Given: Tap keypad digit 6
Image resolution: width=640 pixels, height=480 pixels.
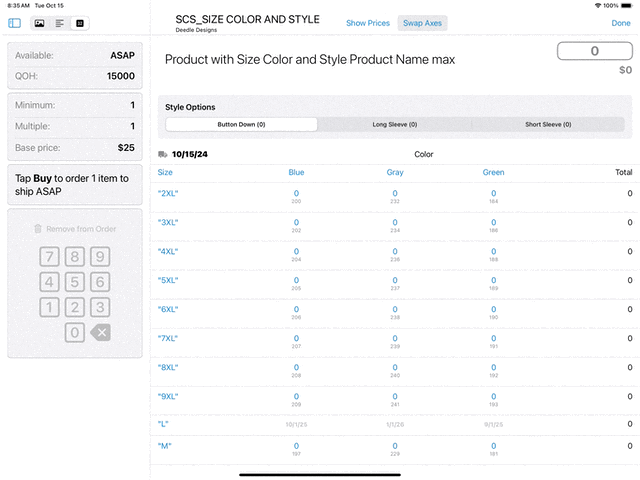Looking at the screenshot, I should coord(100,282).
